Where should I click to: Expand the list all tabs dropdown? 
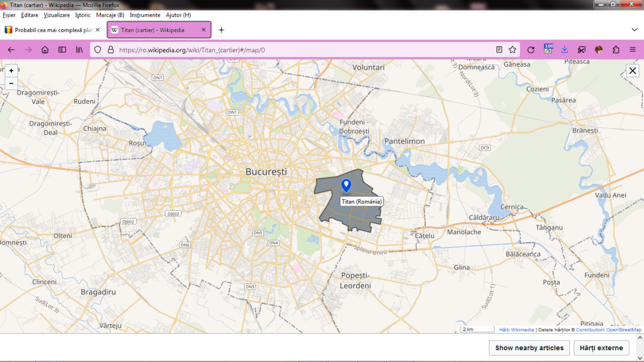[634, 30]
